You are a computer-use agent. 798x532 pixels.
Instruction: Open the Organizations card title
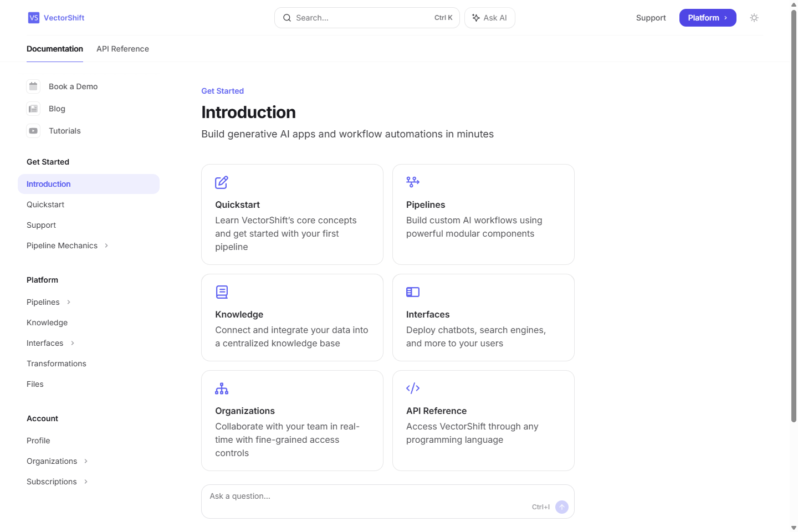pyautogui.click(x=245, y=411)
